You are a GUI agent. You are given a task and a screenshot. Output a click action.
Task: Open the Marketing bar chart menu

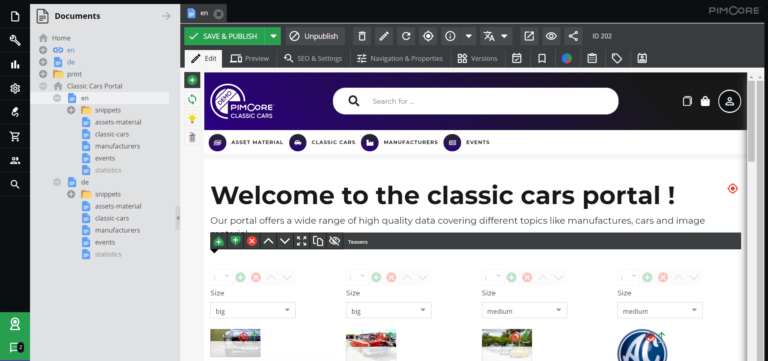15,64
